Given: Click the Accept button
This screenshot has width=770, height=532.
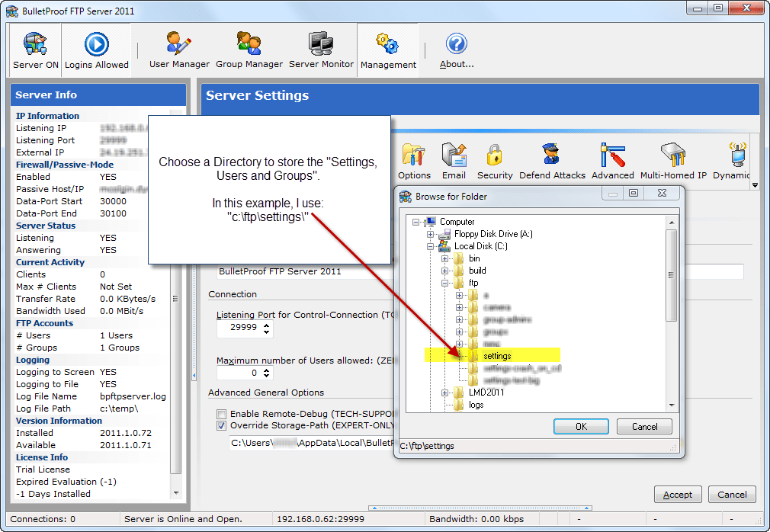Looking at the screenshot, I should tap(678, 495).
